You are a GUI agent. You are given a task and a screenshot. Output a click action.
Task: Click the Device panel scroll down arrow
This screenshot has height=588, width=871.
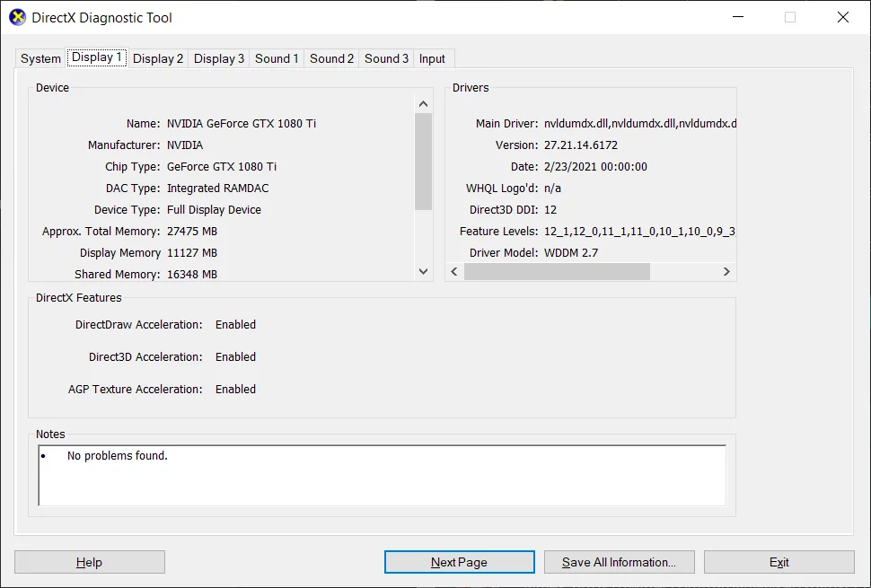(423, 271)
